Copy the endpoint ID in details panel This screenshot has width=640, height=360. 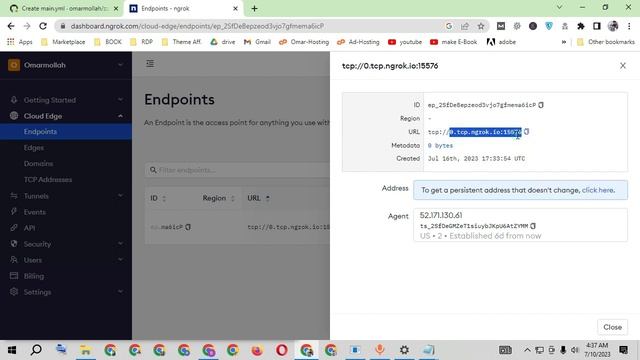tap(541, 105)
